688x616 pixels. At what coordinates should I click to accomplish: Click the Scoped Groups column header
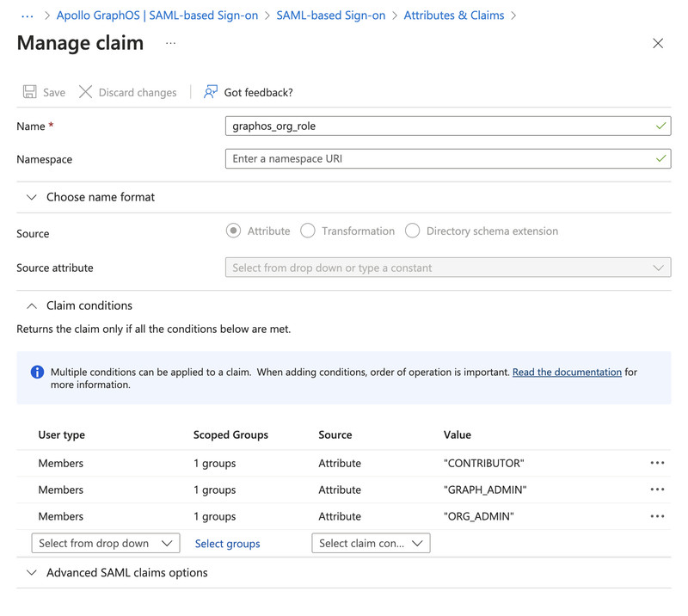tap(230, 434)
